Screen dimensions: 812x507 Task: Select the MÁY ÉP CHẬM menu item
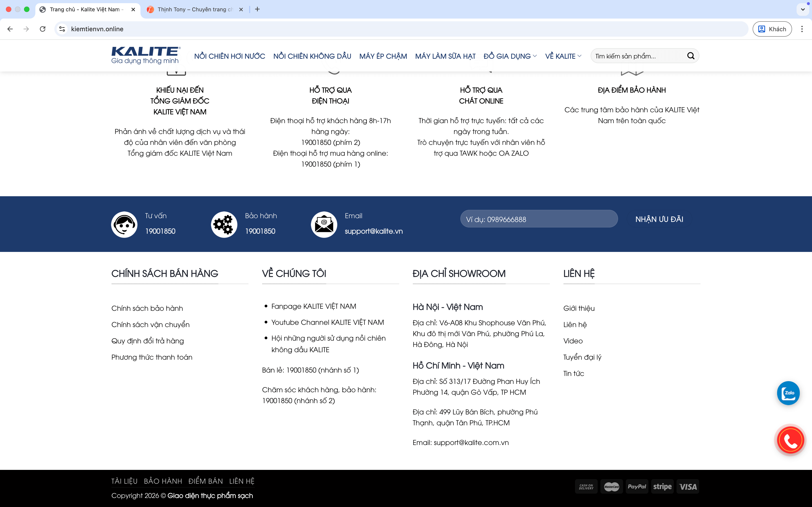383,56
